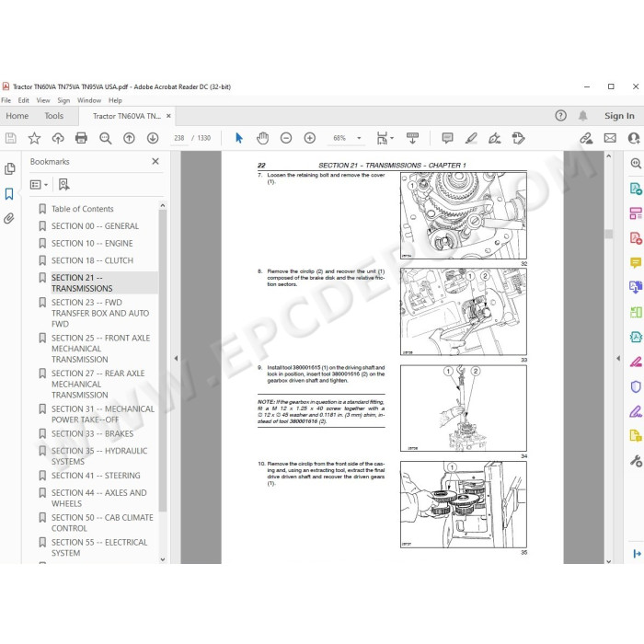Close the Bookmarks panel

[155, 161]
